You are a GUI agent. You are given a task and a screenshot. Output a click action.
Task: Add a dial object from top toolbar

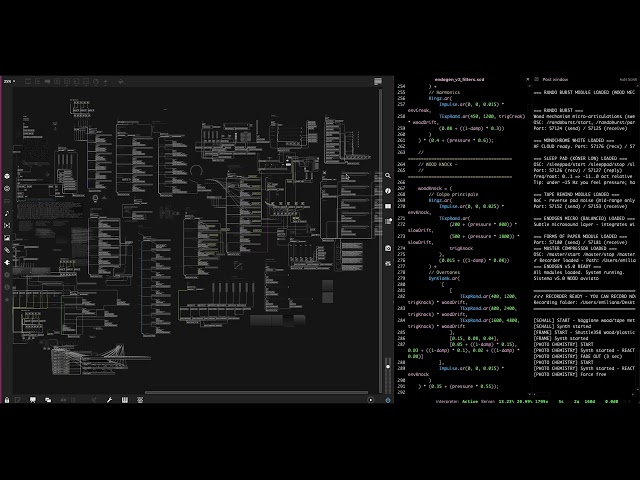[x=96, y=82]
